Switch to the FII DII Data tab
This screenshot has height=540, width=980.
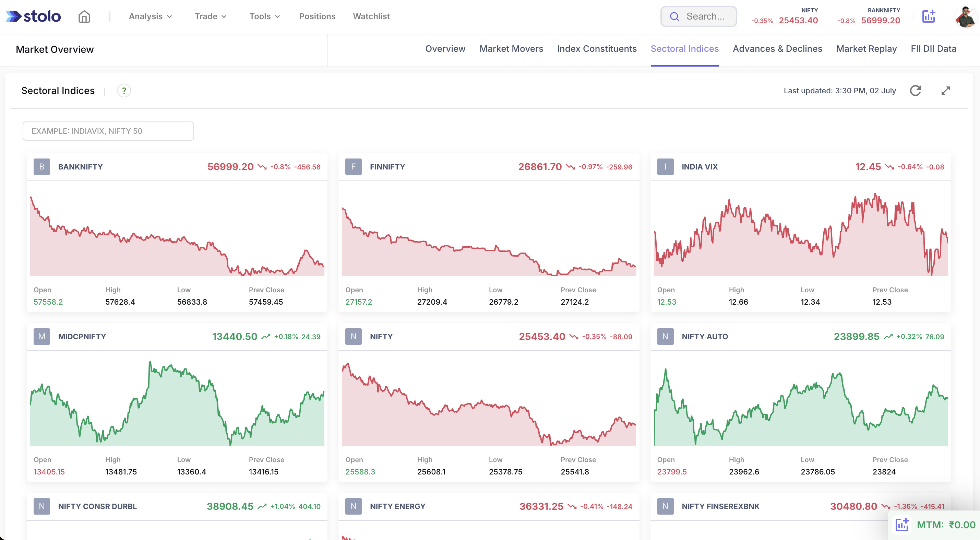pyautogui.click(x=933, y=49)
